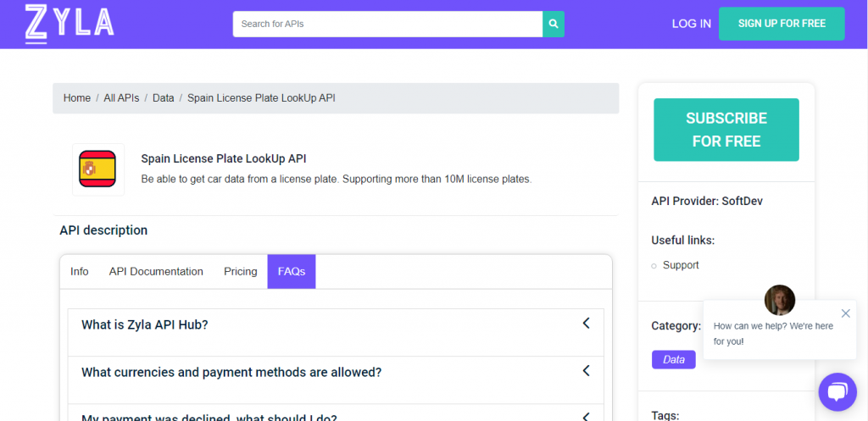The height and width of the screenshot is (421, 868).
Task: Open the Log In link
Action: point(692,24)
